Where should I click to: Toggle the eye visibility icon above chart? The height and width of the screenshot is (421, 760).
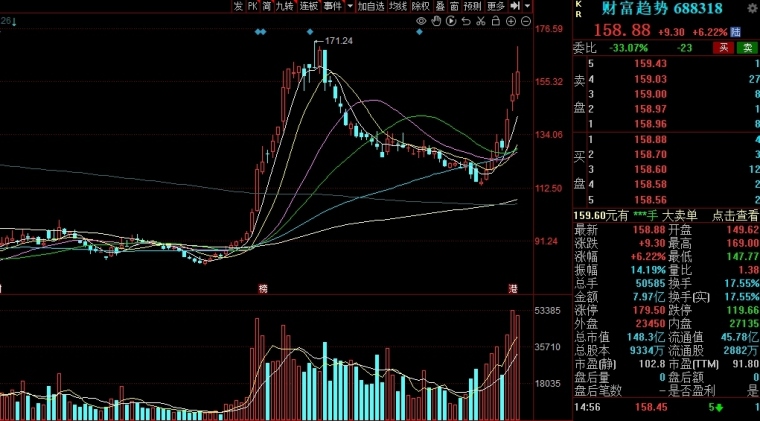pyautogui.click(x=421, y=21)
